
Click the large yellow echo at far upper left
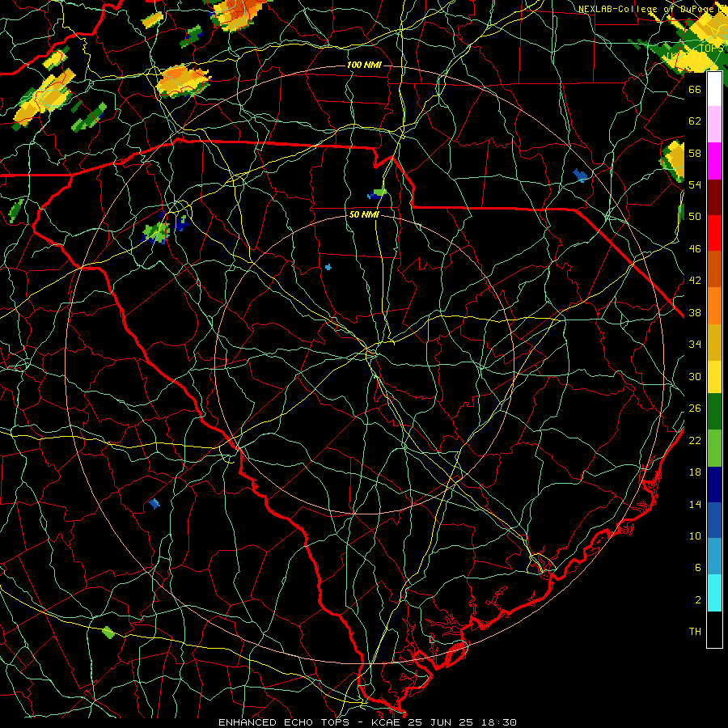pos(44,98)
